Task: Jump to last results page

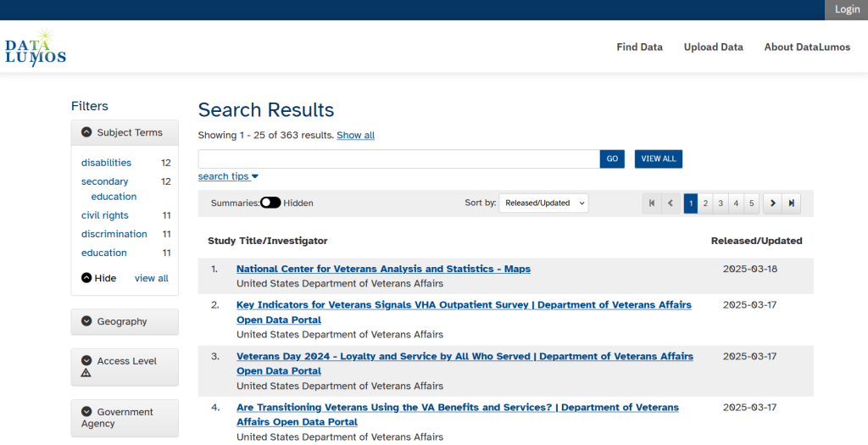Action: [792, 203]
